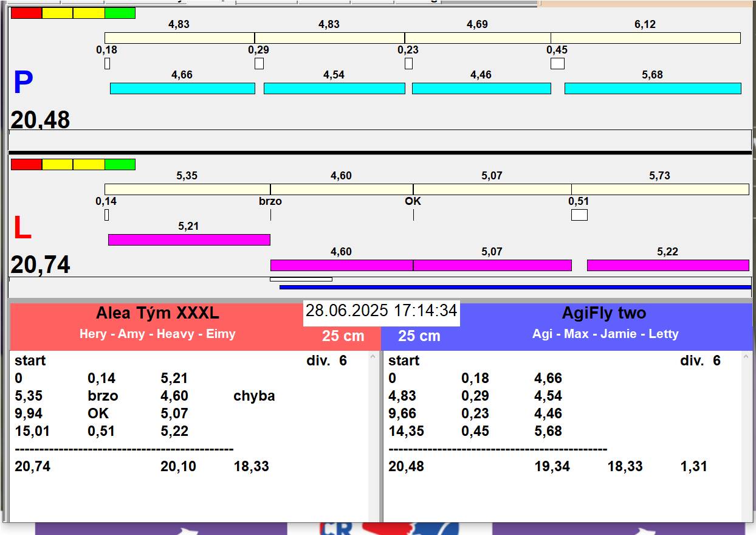The width and height of the screenshot is (756, 535).
Task: Click the 15,01 value in the left results
Action: pos(32,431)
